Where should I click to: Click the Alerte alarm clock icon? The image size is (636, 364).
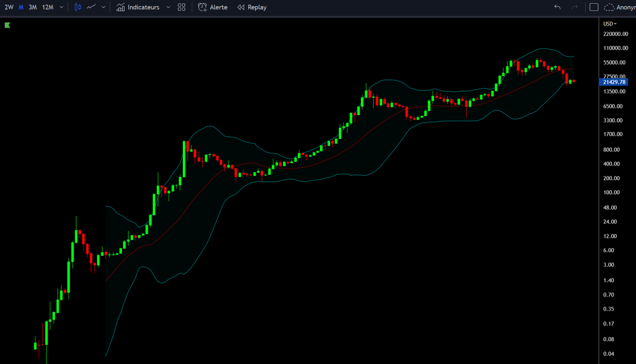(x=202, y=7)
